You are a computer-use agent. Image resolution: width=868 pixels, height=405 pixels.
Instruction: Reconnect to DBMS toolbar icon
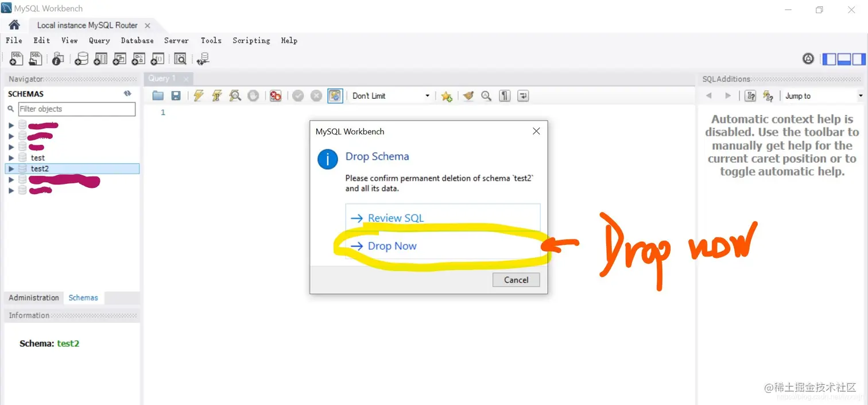203,59
